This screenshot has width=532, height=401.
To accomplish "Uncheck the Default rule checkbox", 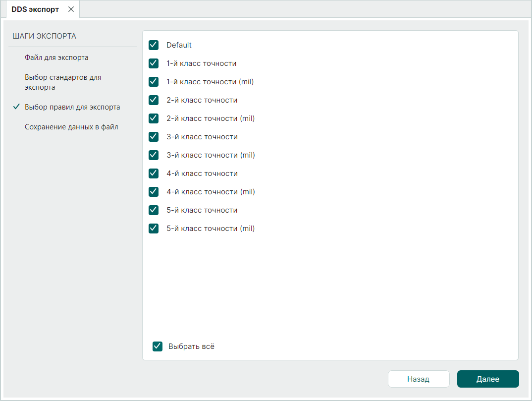I will click(154, 45).
